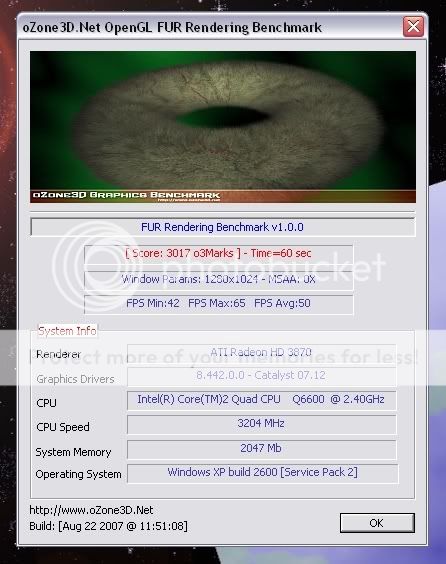The height and width of the screenshot is (564, 446).
Task: Click the Renderer label
Action: point(59,354)
